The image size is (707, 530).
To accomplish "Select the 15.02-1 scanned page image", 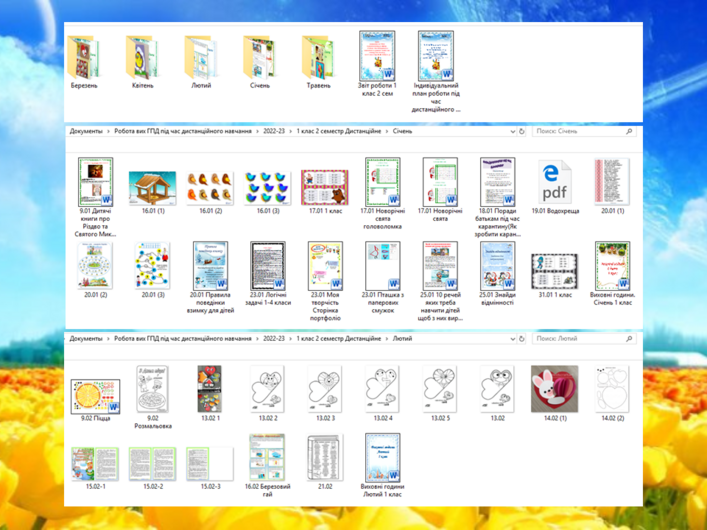I will (x=95, y=464).
